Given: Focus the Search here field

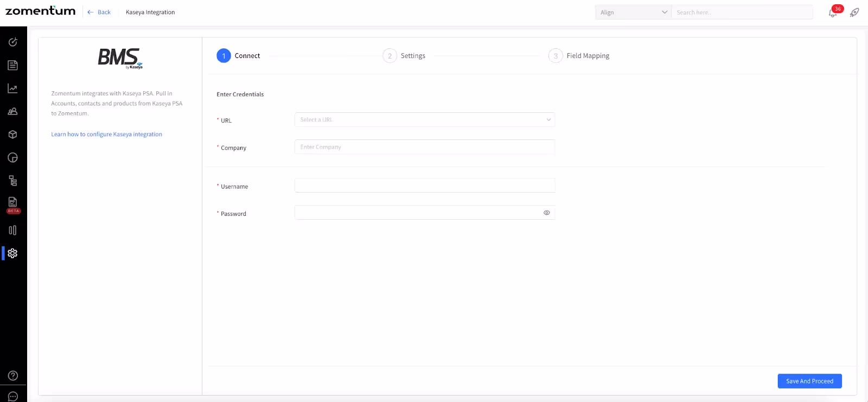Looking at the screenshot, I should (742, 12).
